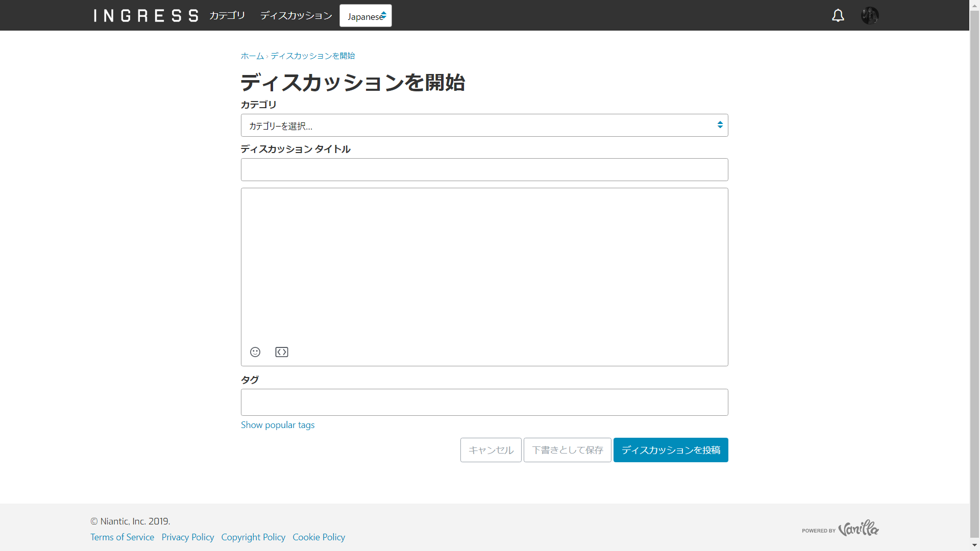
Task: Open the emoji picker in the editor
Action: tap(255, 352)
